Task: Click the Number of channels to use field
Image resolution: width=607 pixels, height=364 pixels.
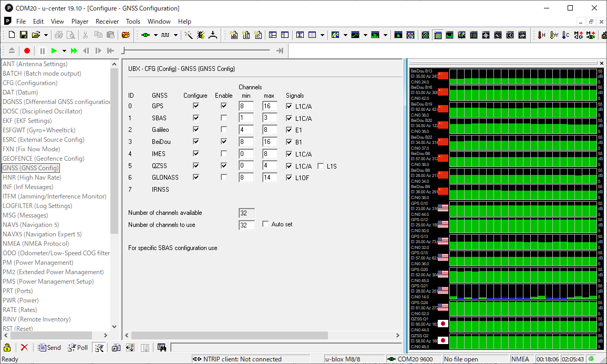Action: coord(246,225)
